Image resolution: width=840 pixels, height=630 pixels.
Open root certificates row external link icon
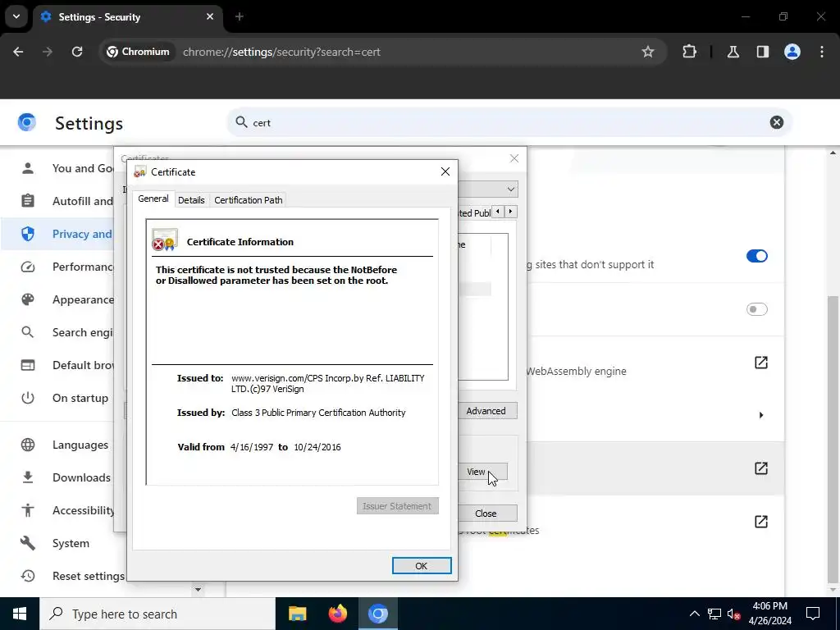point(760,522)
